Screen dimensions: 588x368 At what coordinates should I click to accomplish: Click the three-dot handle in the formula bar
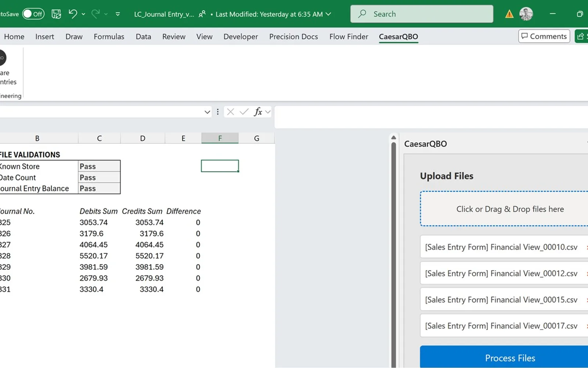(218, 112)
